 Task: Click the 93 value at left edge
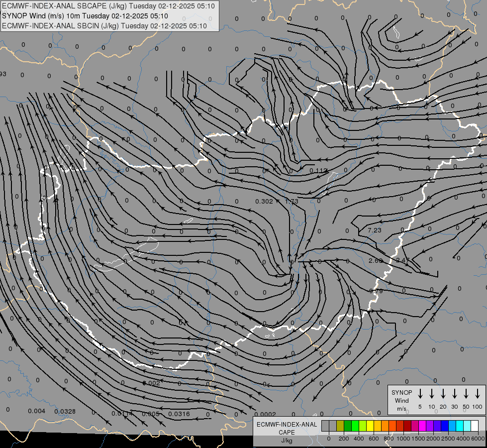3,74
